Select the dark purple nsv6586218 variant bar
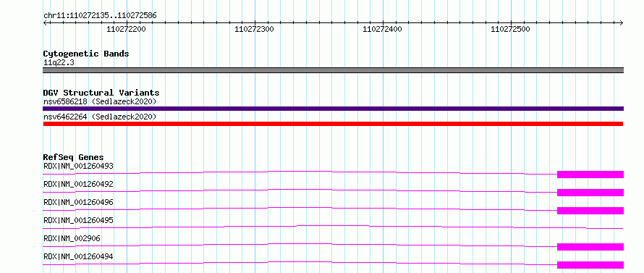This screenshot has height=273, width=644. click(x=333, y=109)
